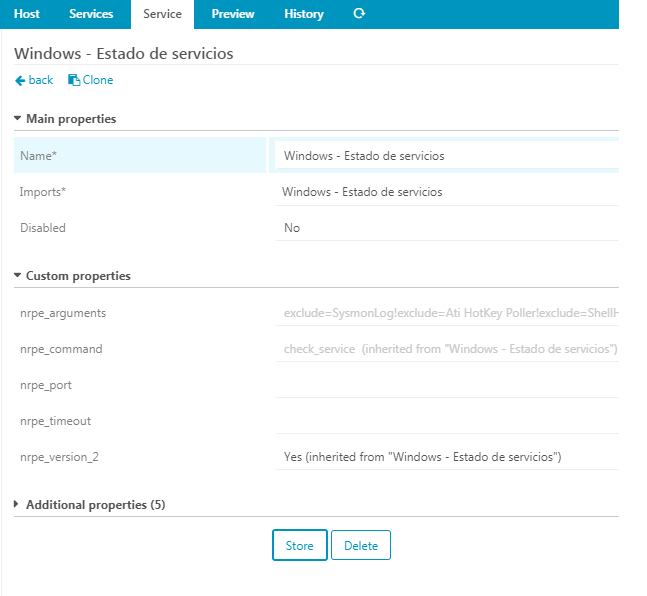The width and height of the screenshot is (647, 596).
Task: Click the page heading Windows - Estado de servicios
Action: coord(124,54)
